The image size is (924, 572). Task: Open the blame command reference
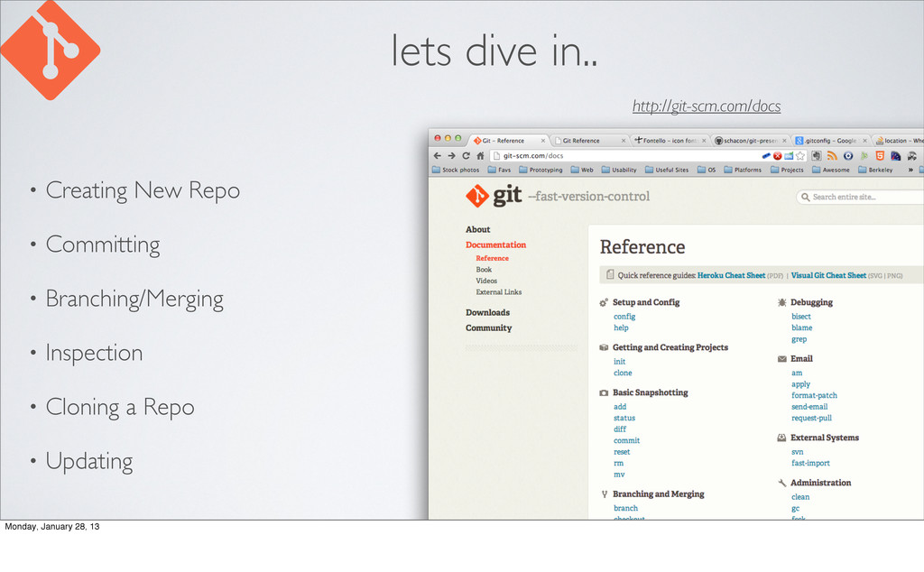point(801,328)
